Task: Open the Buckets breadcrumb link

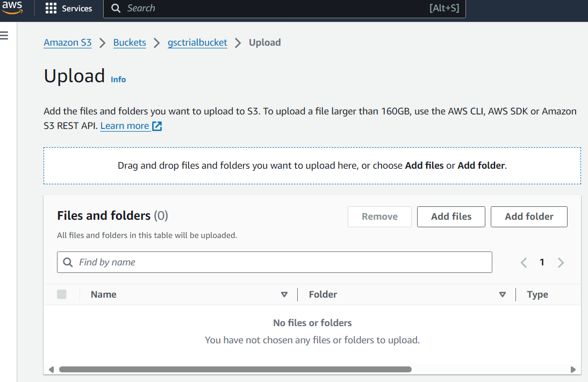Action: [x=130, y=42]
